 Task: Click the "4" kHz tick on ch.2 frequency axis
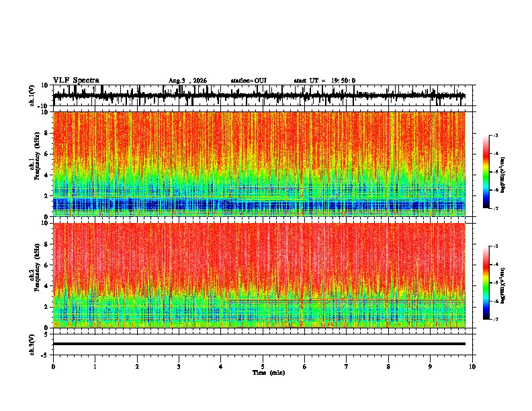[47, 286]
